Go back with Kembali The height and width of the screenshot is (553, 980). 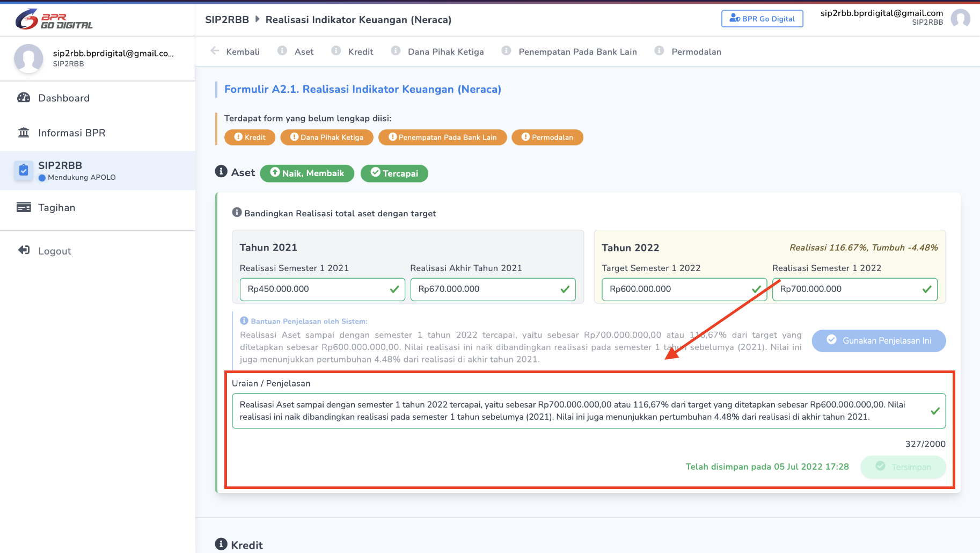[x=243, y=52]
